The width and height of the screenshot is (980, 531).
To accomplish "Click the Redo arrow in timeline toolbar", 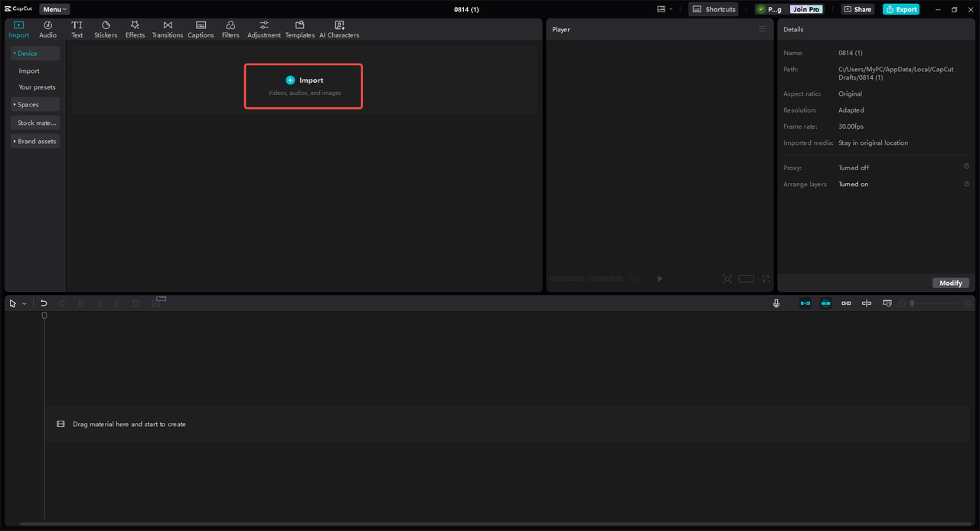I will click(x=62, y=303).
